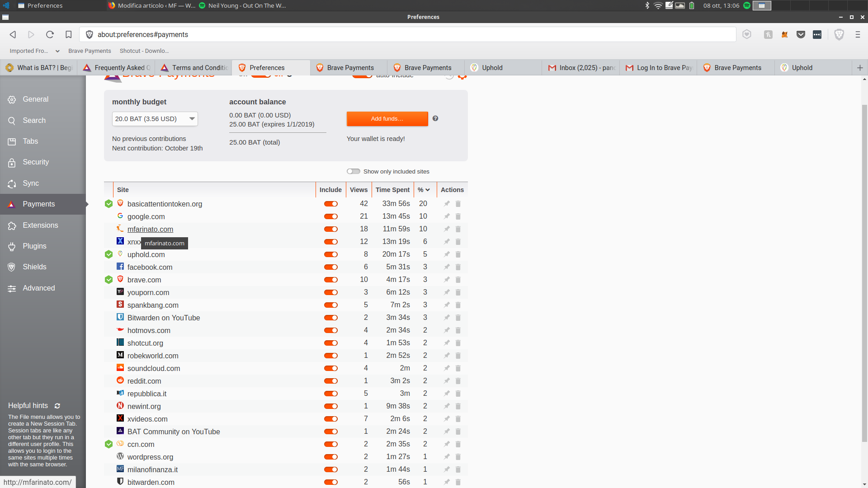
Task: Open Extensions settings in the sidebar
Action: pyautogui.click(x=43, y=225)
